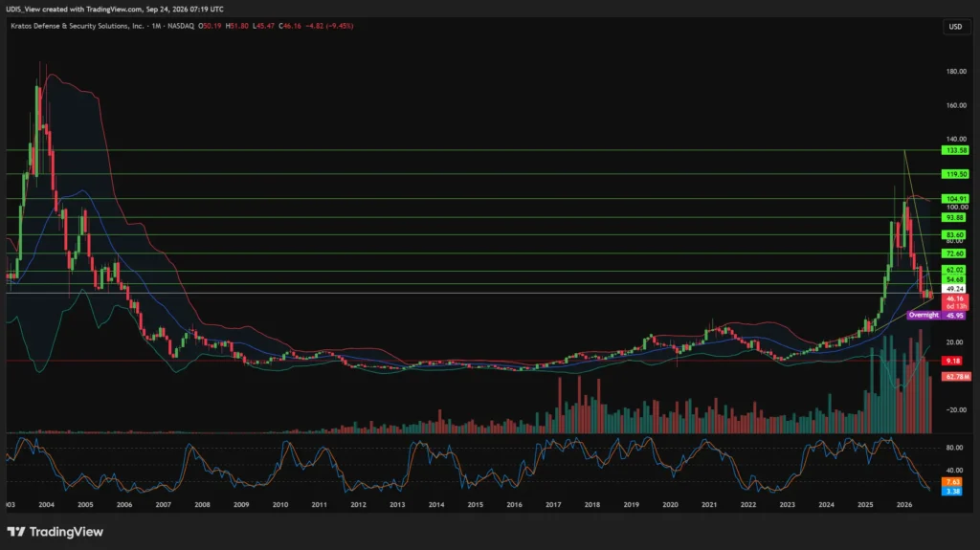The width and height of the screenshot is (980, 550).
Task: Click the 2013 year on time axis
Action: click(397, 505)
